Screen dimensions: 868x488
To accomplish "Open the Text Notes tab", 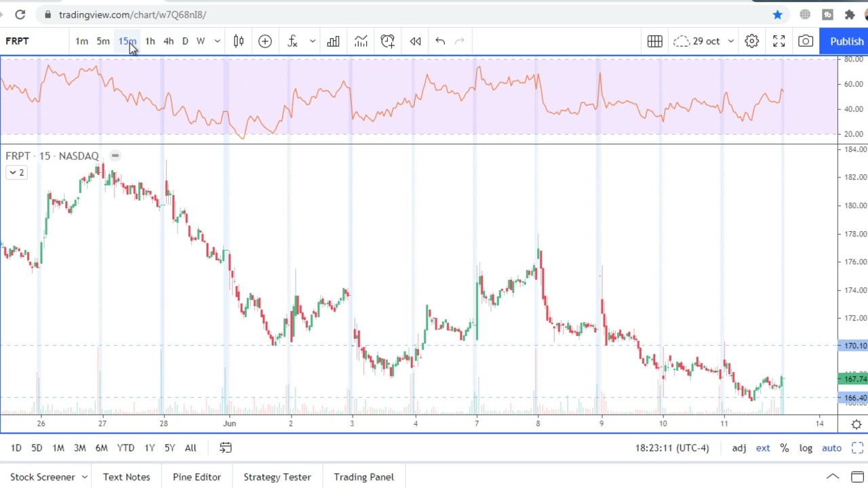I will 127,477.
